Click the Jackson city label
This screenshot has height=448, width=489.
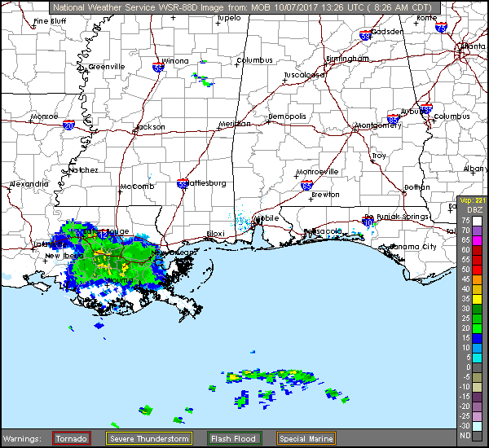pos(151,127)
